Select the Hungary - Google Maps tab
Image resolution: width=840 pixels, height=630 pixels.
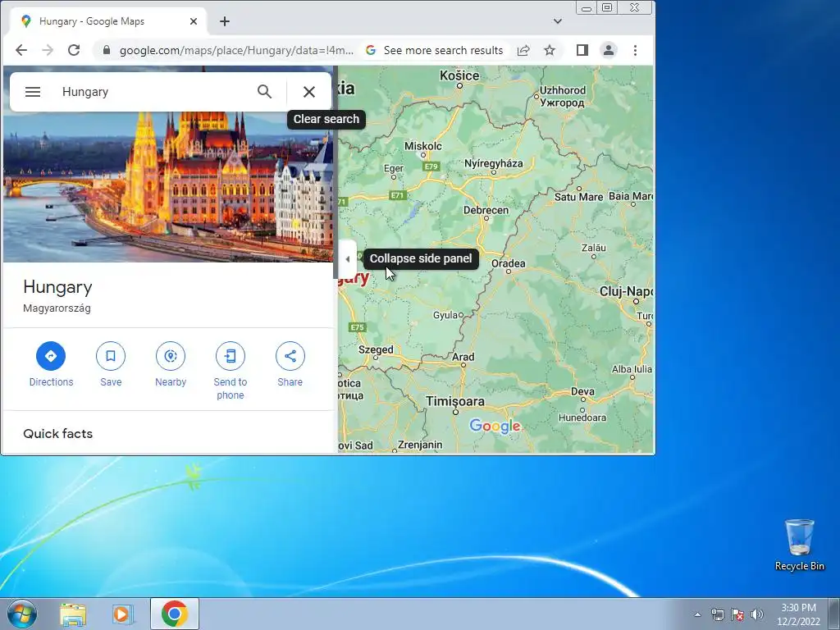[108, 21]
